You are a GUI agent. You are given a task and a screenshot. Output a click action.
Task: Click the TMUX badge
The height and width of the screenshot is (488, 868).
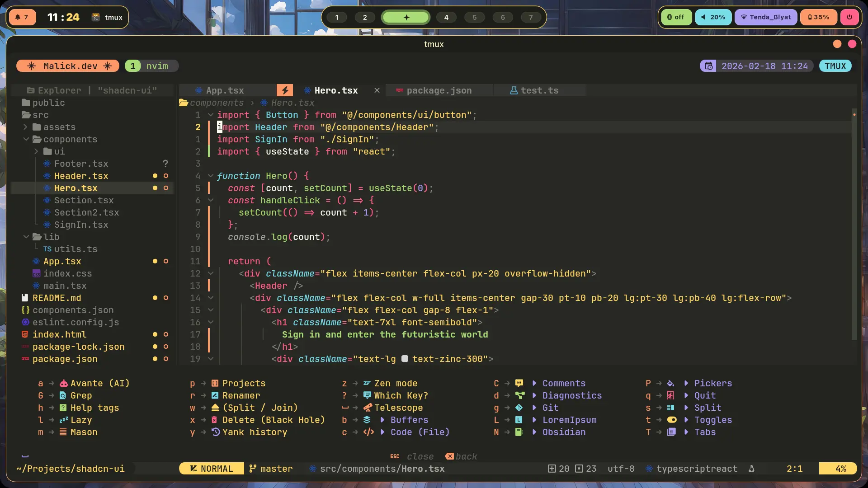835,66
